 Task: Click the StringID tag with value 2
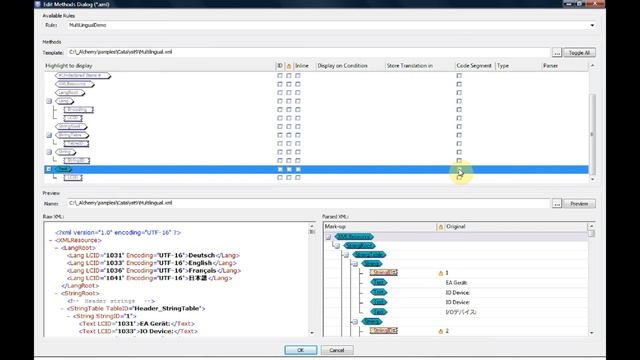[383, 331]
